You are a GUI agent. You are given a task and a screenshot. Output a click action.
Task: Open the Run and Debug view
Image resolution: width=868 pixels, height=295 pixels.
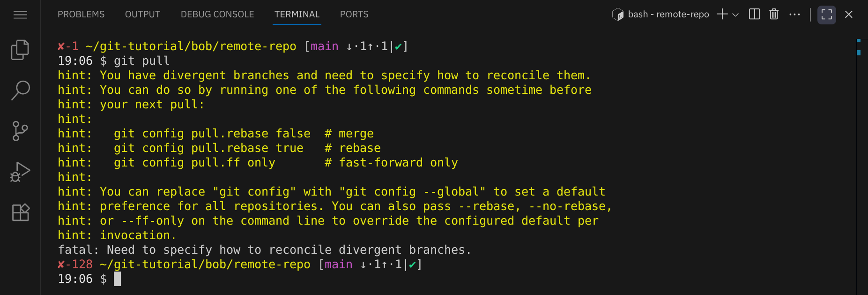pos(20,172)
